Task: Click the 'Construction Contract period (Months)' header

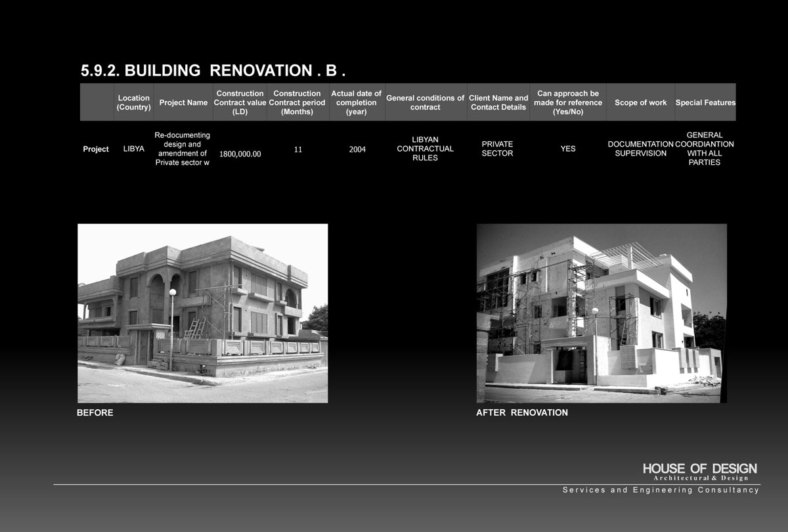Action: pyautogui.click(x=297, y=102)
